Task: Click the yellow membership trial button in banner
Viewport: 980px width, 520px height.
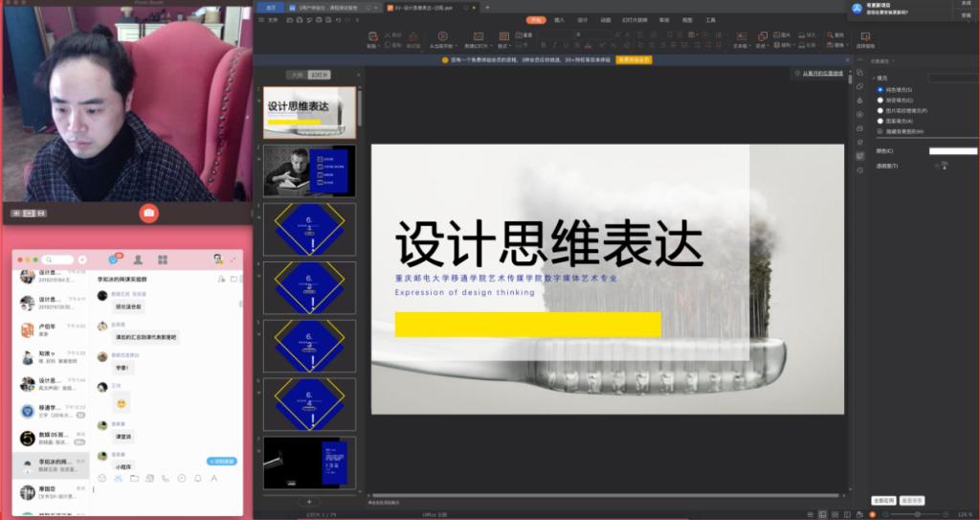Action: point(634,59)
